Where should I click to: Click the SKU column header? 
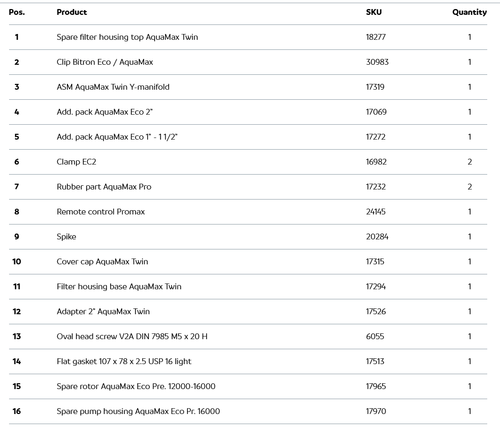pyautogui.click(x=374, y=12)
